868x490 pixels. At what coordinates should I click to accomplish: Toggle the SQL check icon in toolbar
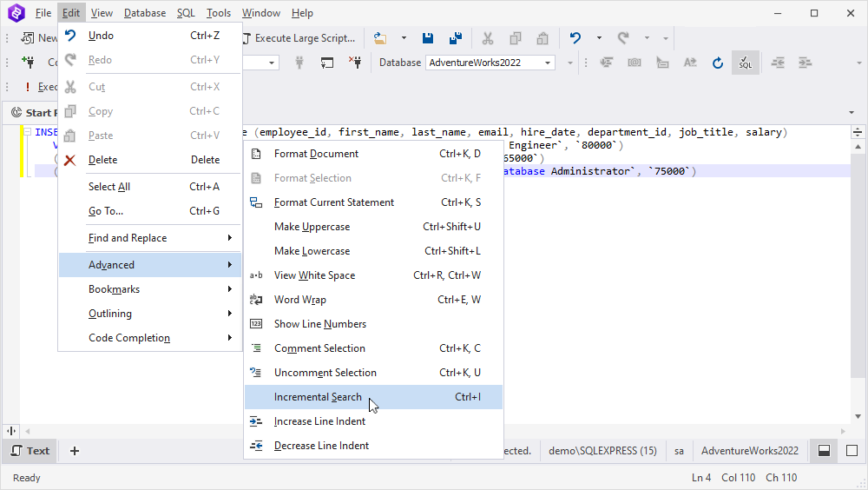point(745,63)
